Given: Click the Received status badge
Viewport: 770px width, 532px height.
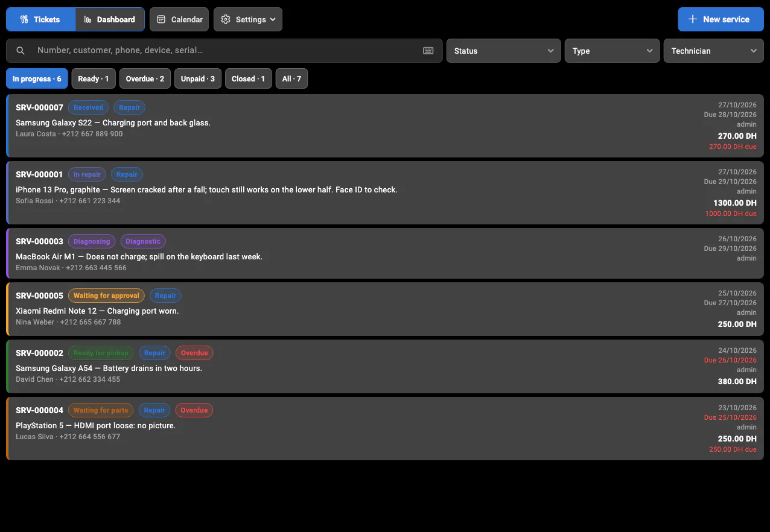Looking at the screenshot, I should 88,107.
